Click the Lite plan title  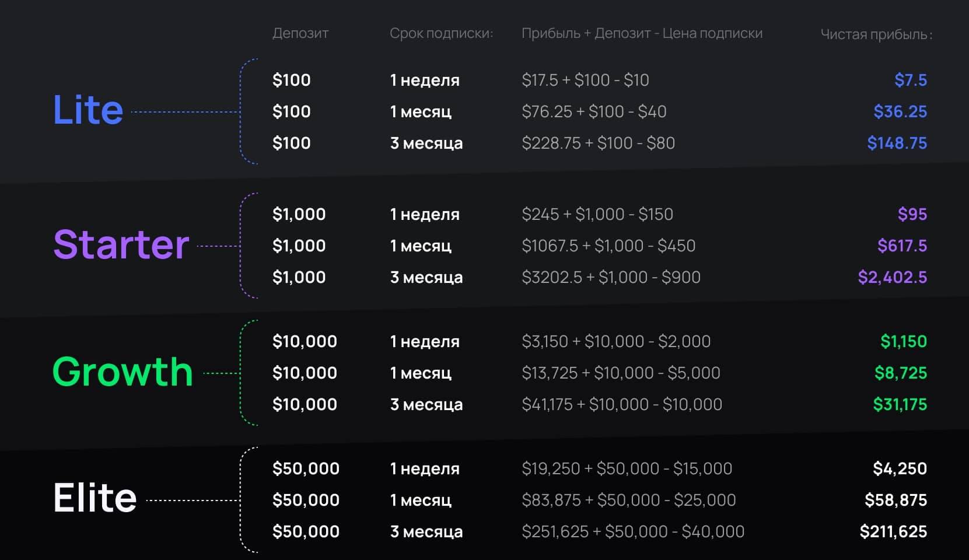pos(88,110)
